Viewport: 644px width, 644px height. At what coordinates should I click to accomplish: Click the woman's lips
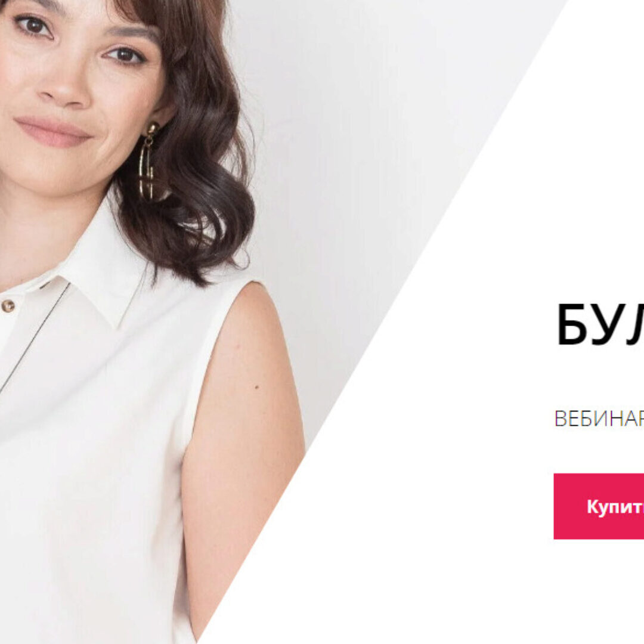(52, 131)
